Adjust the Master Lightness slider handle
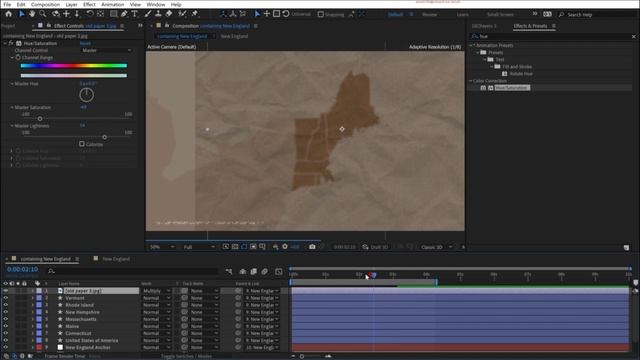This screenshot has width=640, height=360. [x=104, y=137]
